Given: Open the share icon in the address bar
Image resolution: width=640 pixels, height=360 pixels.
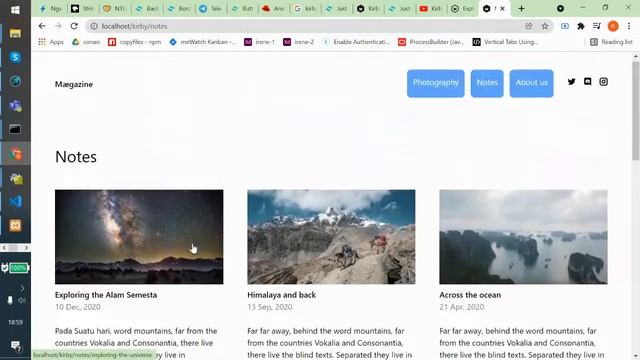Looking at the screenshot, I should [529, 26].
